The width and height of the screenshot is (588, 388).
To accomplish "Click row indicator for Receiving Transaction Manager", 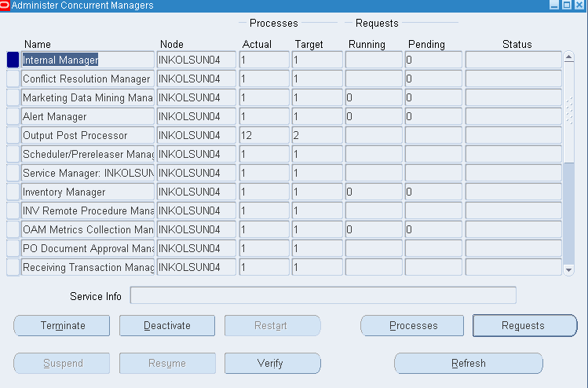I will (x=13, y=267).
